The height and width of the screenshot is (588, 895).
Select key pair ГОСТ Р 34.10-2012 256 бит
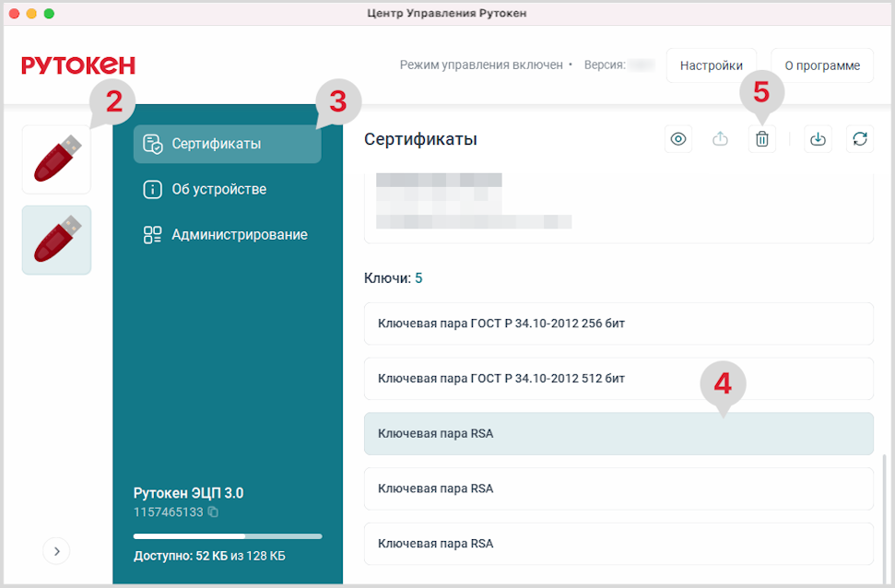pos(618,323)
